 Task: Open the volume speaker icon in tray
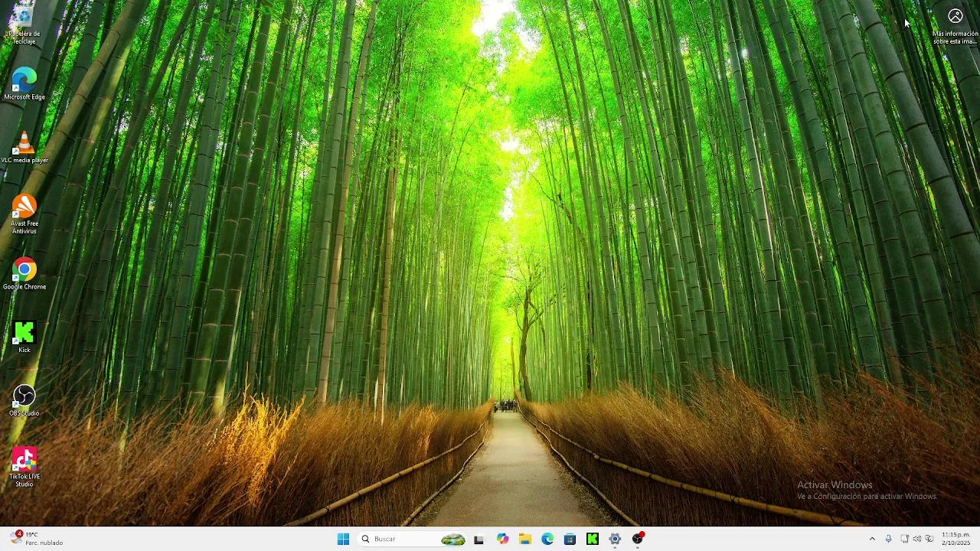point(916,539)
